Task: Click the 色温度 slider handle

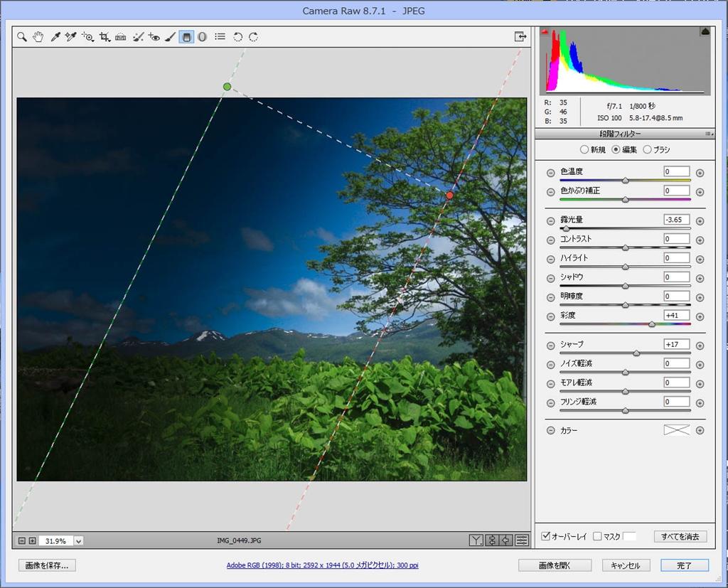Action: click(x=626, y=180)
